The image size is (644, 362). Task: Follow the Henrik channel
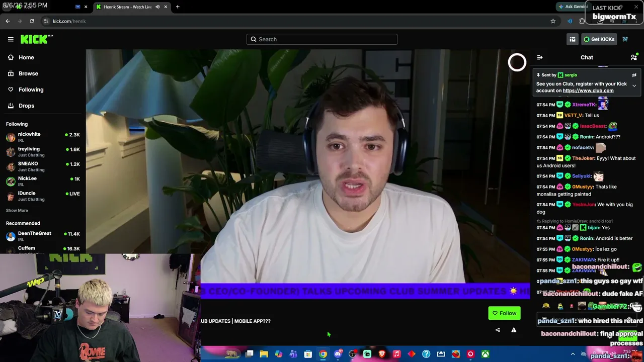click(504, 313)
